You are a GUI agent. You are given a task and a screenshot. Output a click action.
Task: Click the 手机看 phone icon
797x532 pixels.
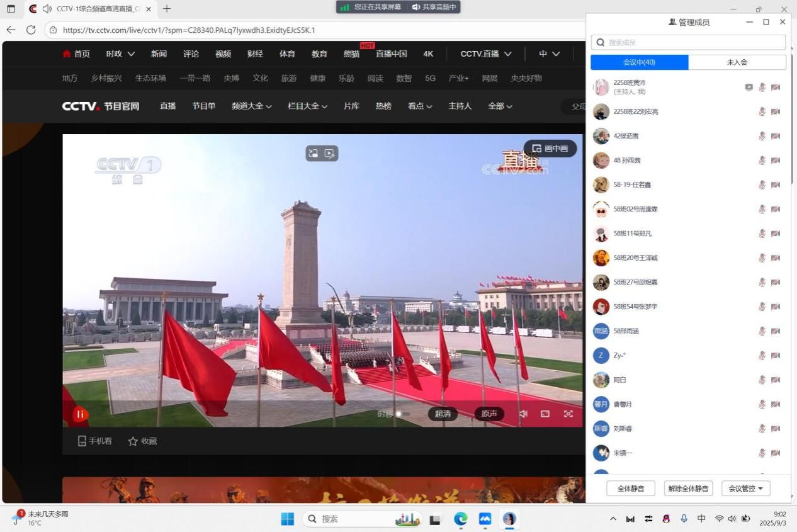coord(82,441)
